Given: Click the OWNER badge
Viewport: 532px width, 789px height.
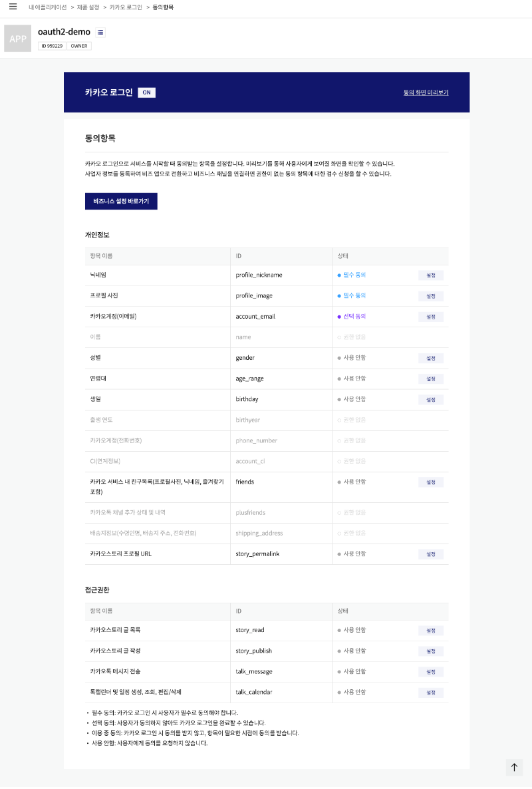Looking at the screenshot, I should [x=79, y=46].
